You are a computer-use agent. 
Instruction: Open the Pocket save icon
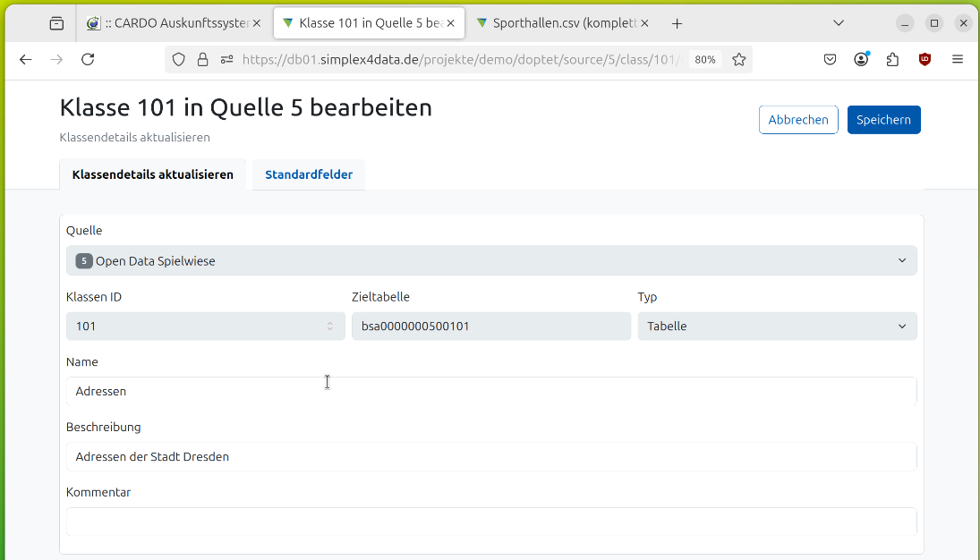831,59
